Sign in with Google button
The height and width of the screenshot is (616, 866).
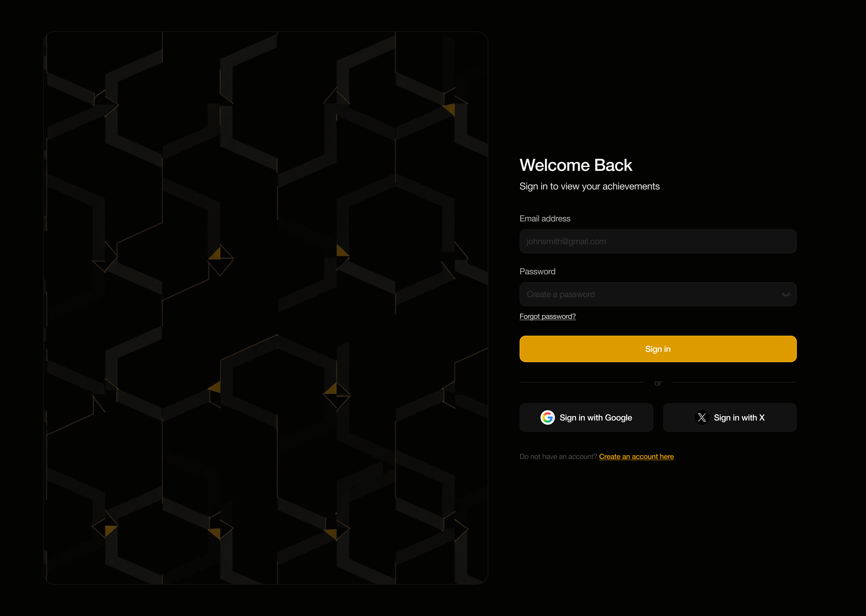coord(586,418)
